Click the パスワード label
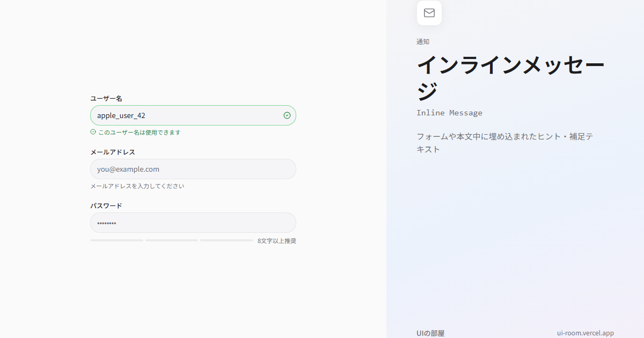Viewport: 644px width, 338px height. (x=106, y=205)
